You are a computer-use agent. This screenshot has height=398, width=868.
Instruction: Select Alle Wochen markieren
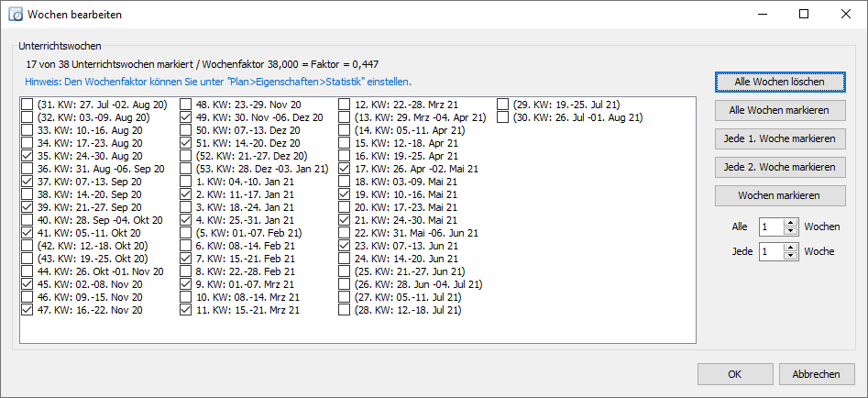tap(780, 110)
